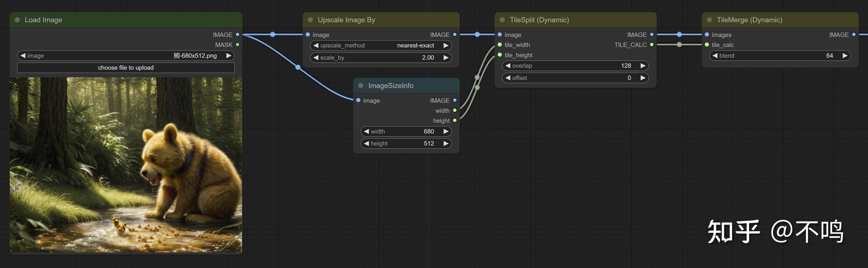Click the Upscale Image By image input socket
This screenshot has width=868, height=268.
click(x=308, y=34)
